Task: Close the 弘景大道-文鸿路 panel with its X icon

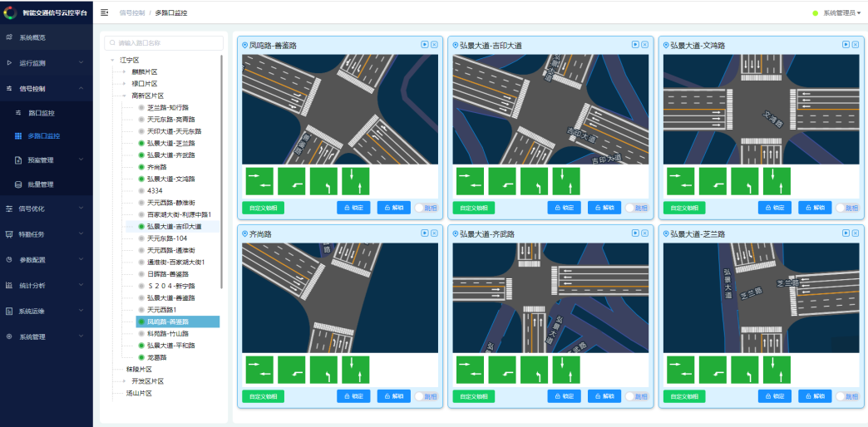Action: pyautogui.click(x=855, y=45)
